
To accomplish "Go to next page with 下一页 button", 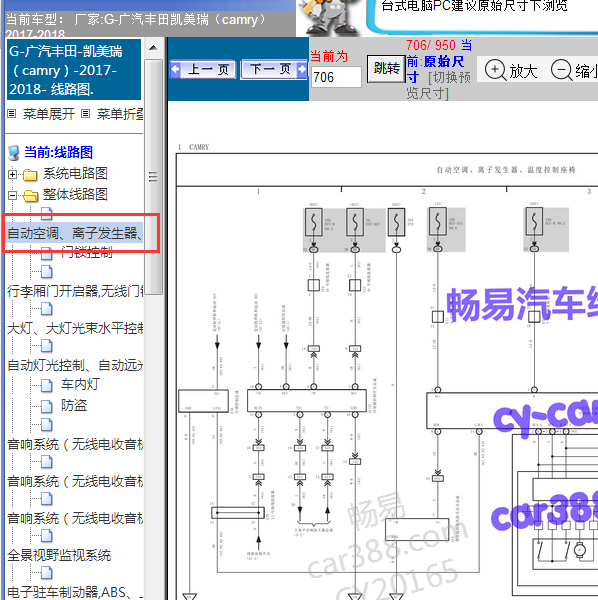I will [274, 69].
